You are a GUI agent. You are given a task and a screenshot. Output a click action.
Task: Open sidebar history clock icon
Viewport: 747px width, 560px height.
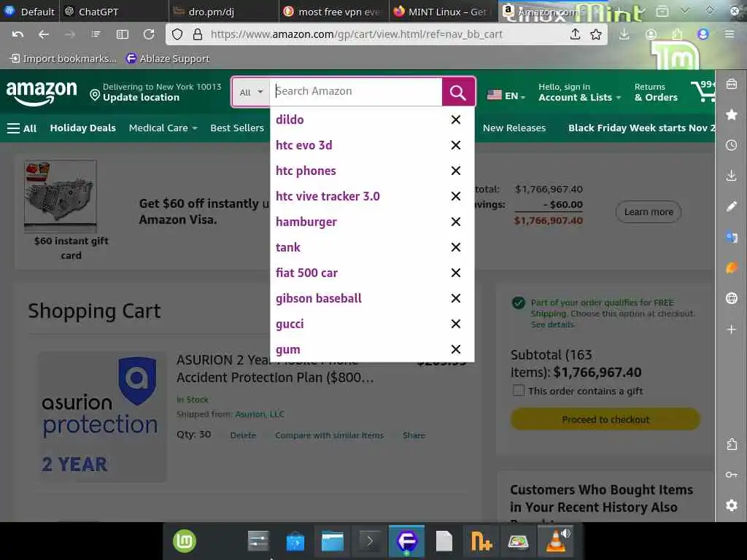731,145
